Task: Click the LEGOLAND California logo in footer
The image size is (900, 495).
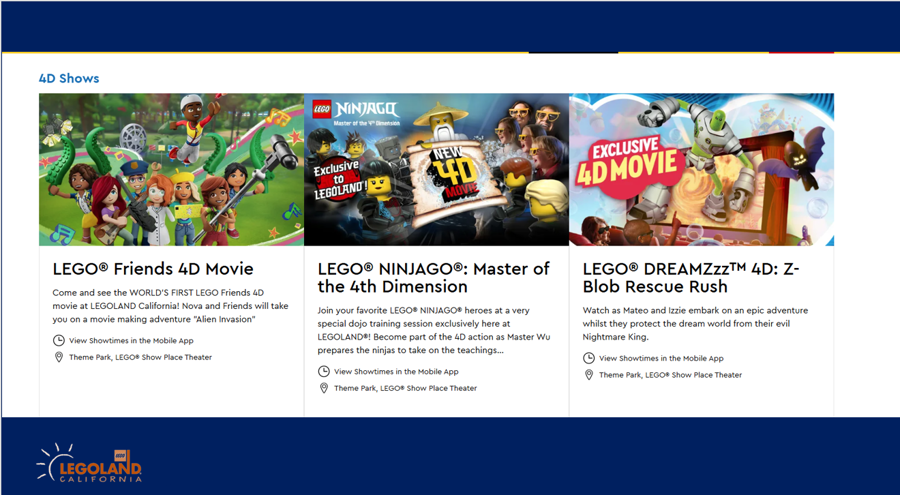Action: point(89,463)
